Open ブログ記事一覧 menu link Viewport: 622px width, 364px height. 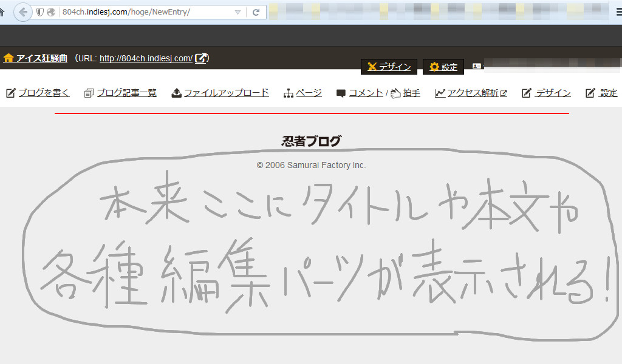tap(126, 93)
